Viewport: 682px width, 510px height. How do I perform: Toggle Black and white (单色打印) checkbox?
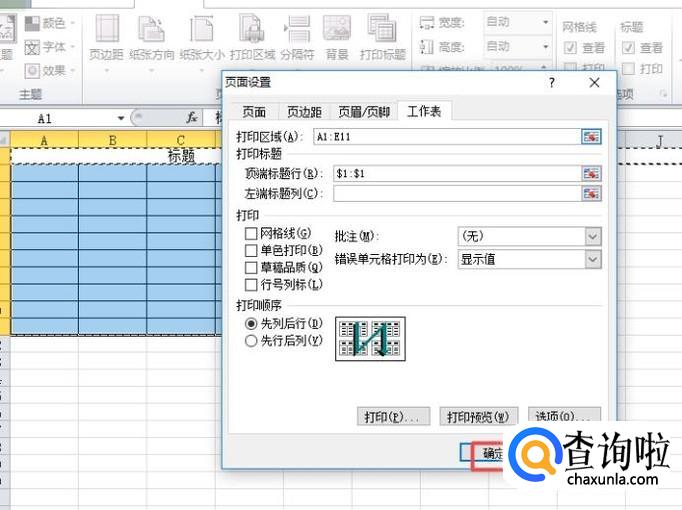(251, 251)
